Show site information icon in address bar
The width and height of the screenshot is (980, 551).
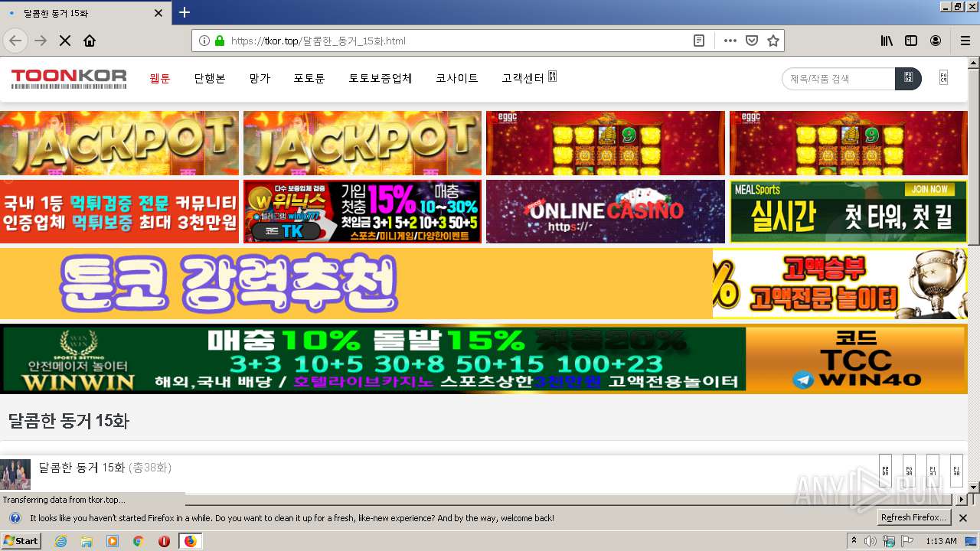tap(204, 41)
